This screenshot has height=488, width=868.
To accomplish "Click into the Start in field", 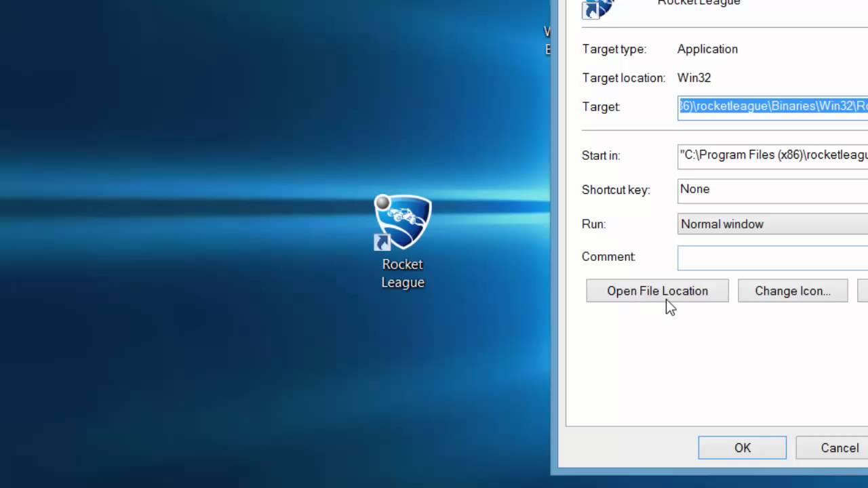I will tap(773, 155).
